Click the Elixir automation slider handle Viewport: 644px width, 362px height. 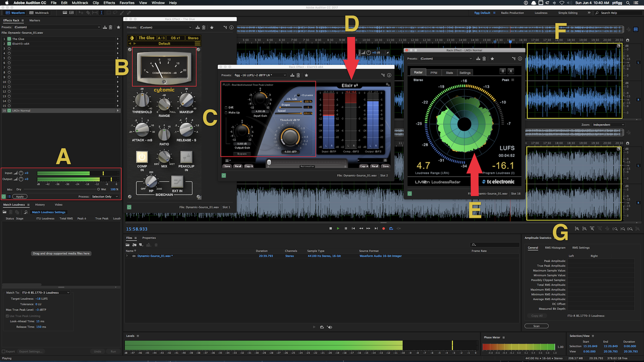(x=269, y=163)
